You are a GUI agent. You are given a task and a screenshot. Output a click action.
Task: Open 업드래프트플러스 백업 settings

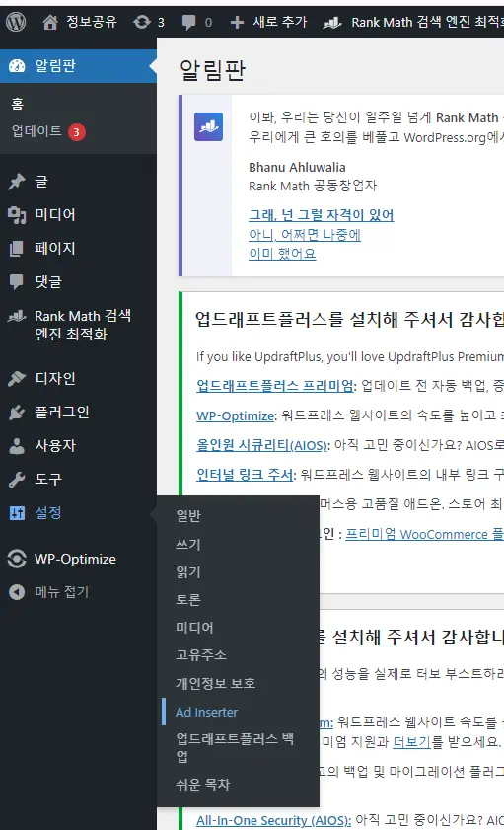[235, 747]
